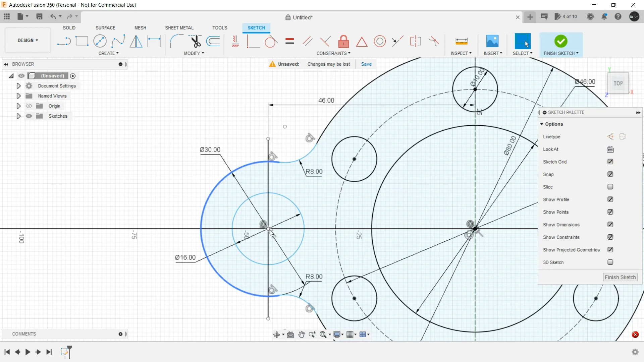Apply the Concentric constraint
644x362 pixels.
tap(380, 42)
